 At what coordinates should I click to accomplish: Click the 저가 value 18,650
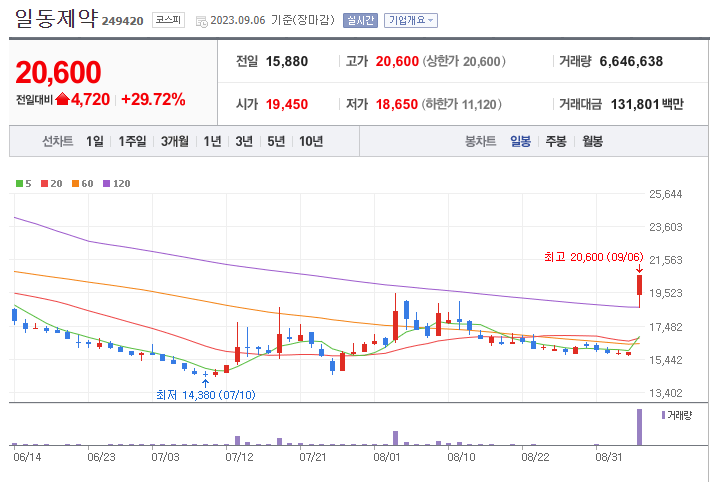(397, 104)
